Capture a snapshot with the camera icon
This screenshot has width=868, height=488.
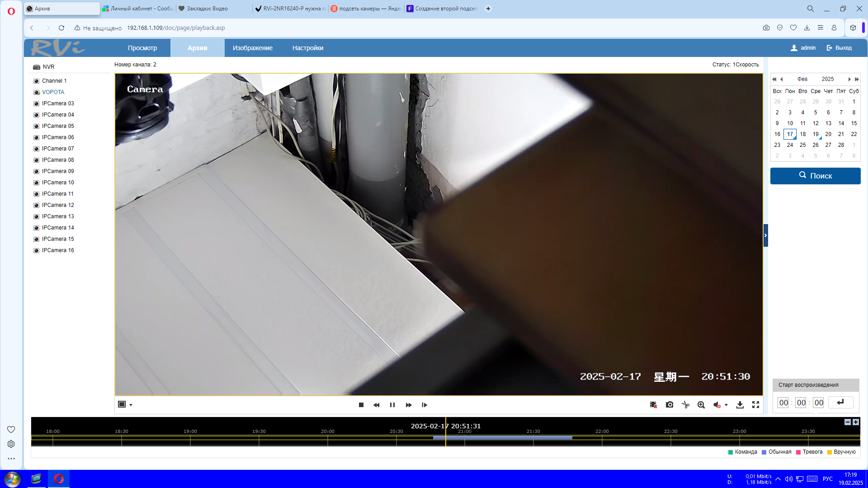pos(670,405)
